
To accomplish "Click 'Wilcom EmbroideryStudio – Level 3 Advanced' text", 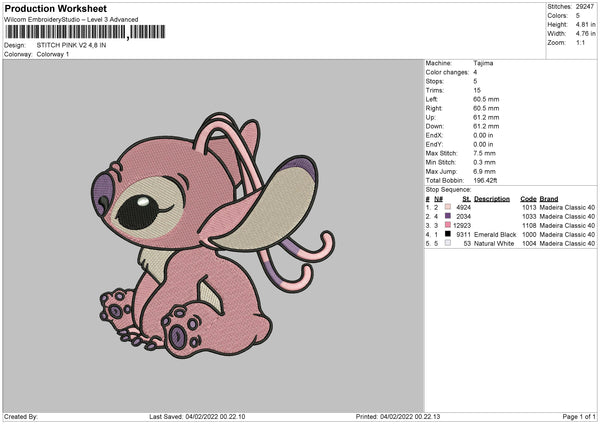I will pos(71,20).
